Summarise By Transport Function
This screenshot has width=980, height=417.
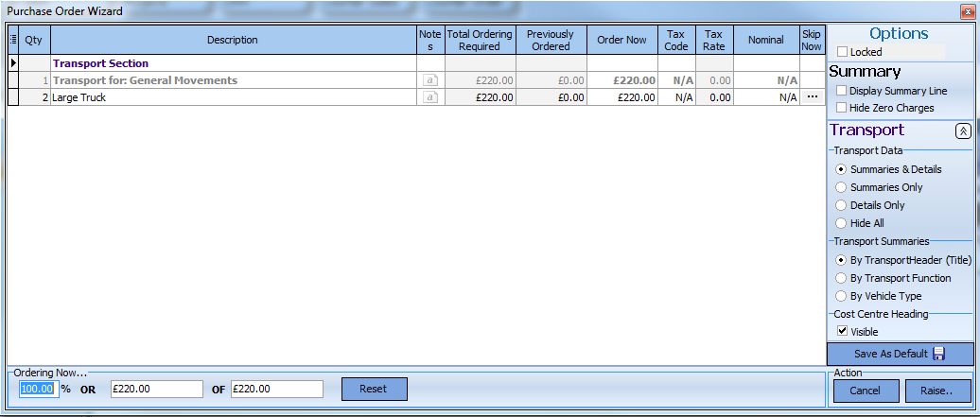click(x=841, y=278)
